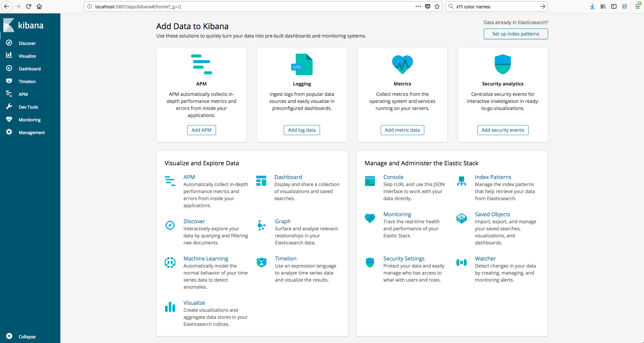Click the Machine Learning brain icon
Screen dimensions: 644x343
(x=170, y=262)
